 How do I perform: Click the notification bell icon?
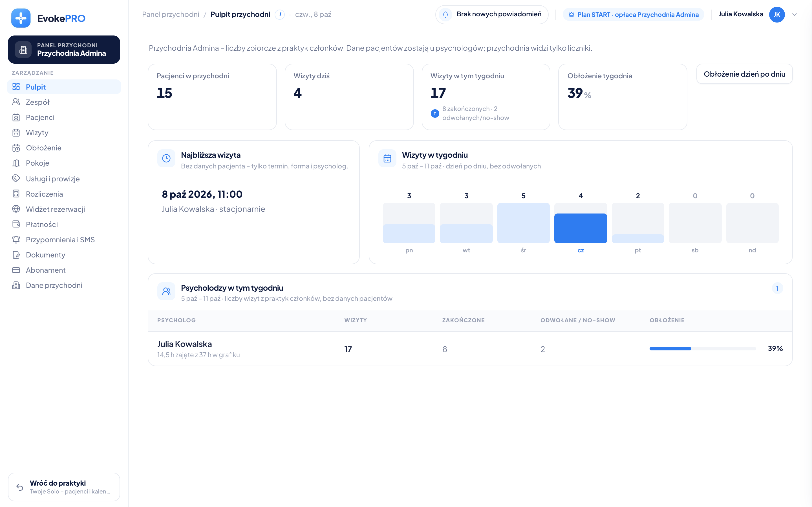445,14
